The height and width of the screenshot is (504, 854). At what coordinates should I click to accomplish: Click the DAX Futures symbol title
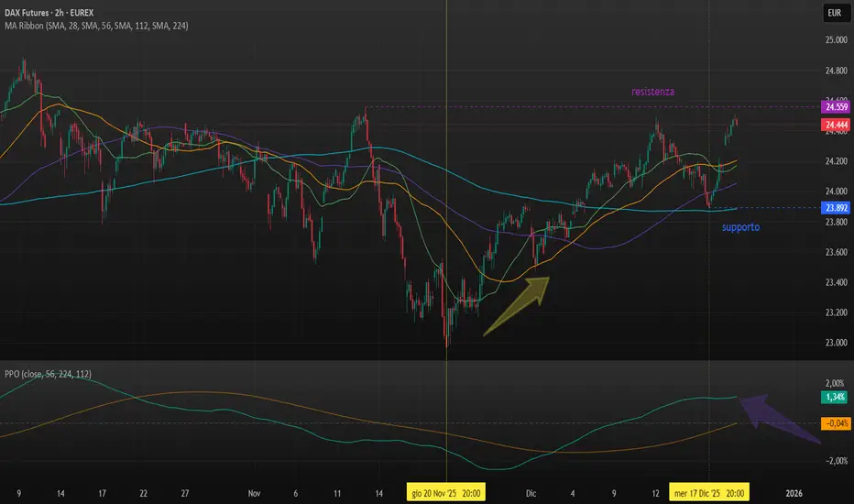(x=49, y=13)
